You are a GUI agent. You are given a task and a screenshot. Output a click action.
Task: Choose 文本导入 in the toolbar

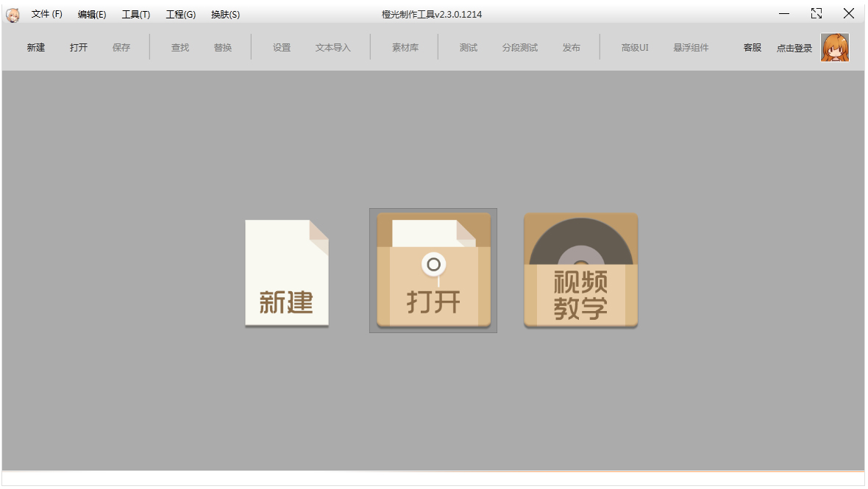332,48
